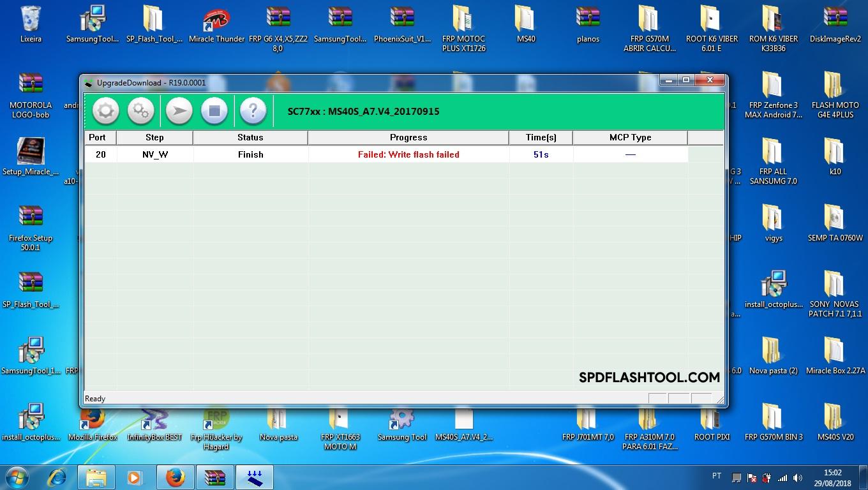Open the FRP MOTOC PLUS XT1726 folder
Image resolution: width=868 pixels, height=490 pixels.
pyautogui.click(x=463, y=29)
